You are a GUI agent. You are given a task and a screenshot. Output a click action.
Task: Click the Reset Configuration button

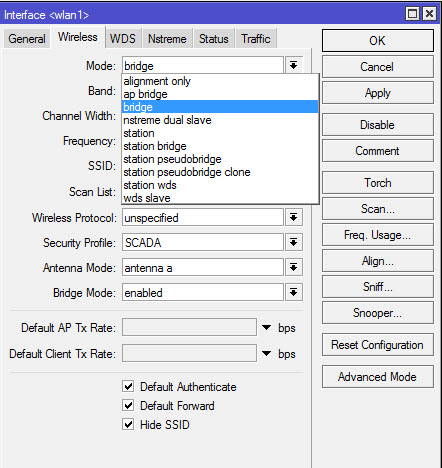pyautogui.click(x=378, y=345)
